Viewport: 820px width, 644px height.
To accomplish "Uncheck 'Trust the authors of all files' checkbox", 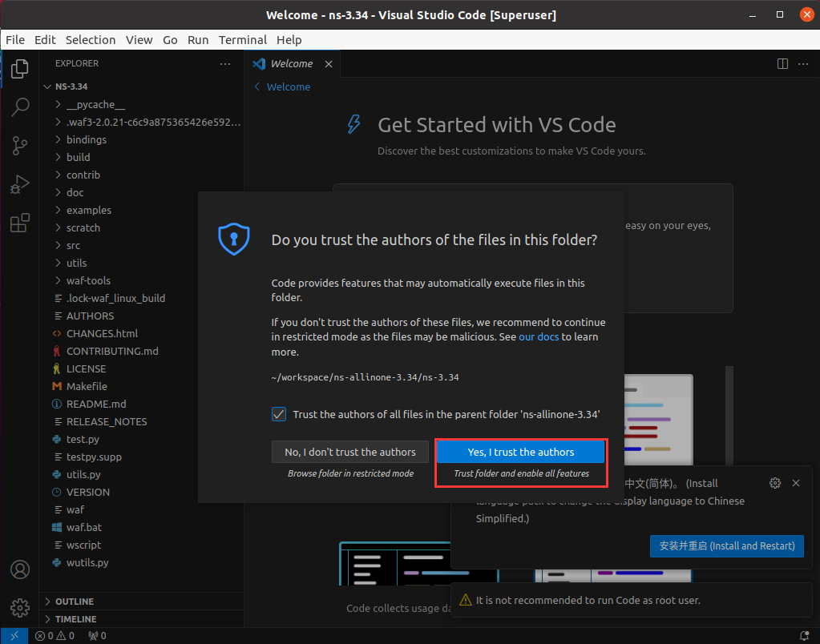I will 279,414.
